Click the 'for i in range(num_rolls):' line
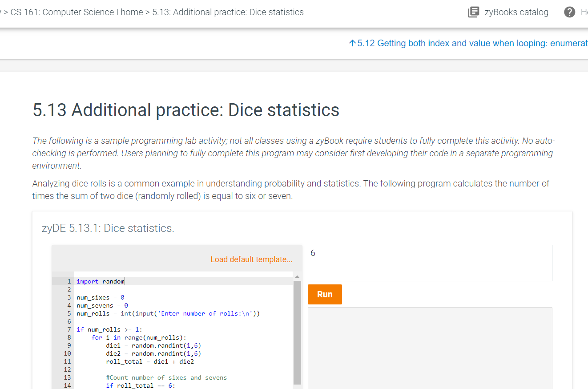This screenshot has width=588, height=389. click(139, 337)
